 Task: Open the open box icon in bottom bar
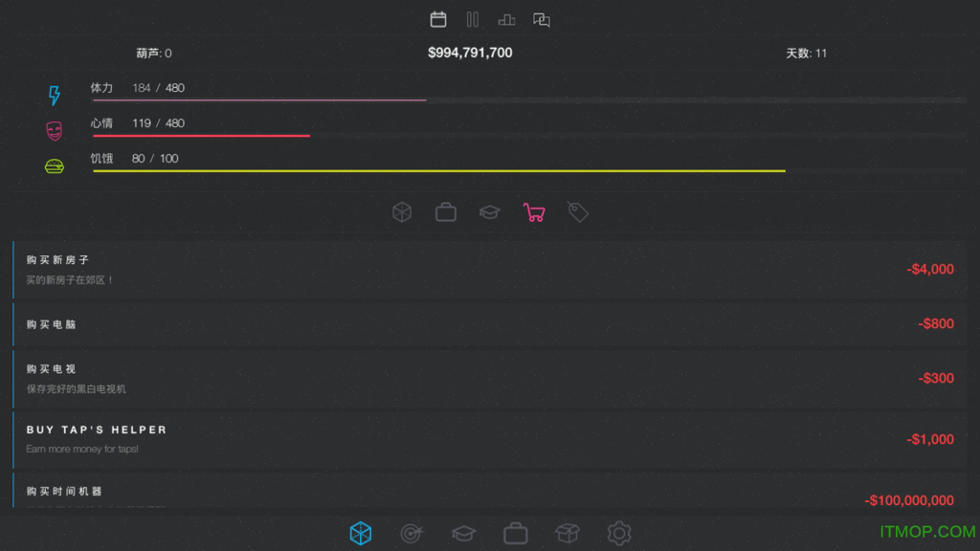point(567,533)
